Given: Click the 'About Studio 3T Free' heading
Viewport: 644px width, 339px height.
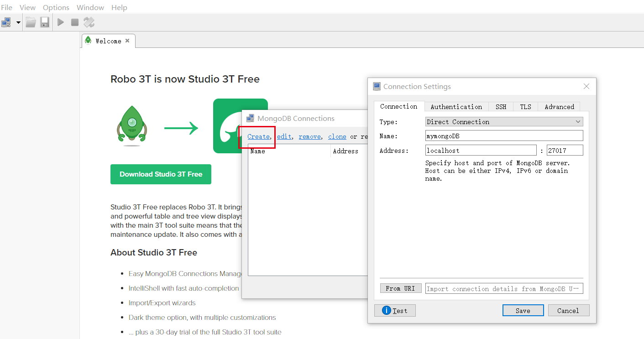Looking at the screenshot, I should [154, 252].
